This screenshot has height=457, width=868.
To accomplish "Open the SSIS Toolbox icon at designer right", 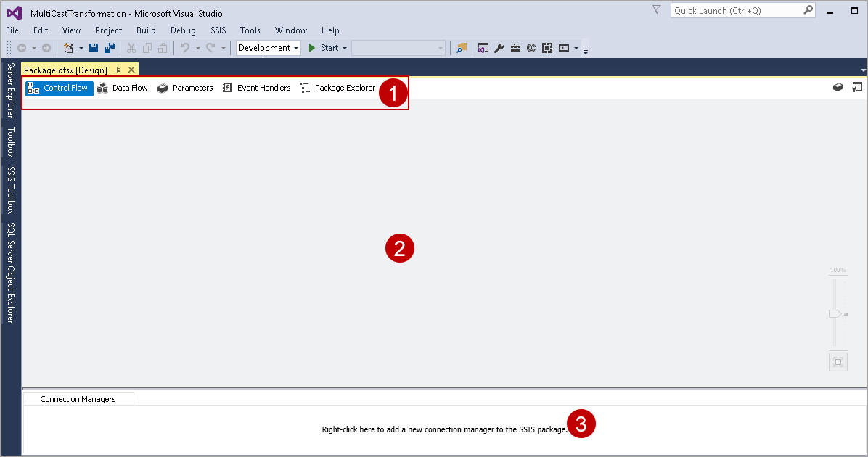I will tap(838, 88).
